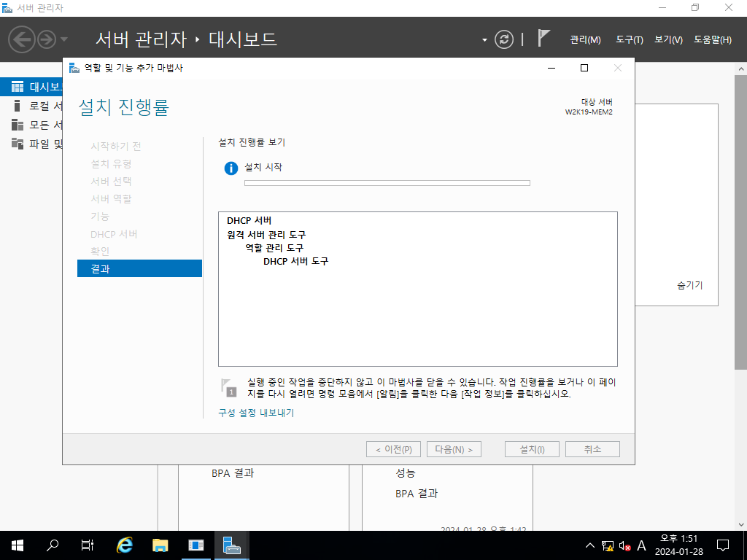The height and width of the screenshot is (560, 747).
Task: Open the navigation history dropdown arrow
Action: coord(64,39)
